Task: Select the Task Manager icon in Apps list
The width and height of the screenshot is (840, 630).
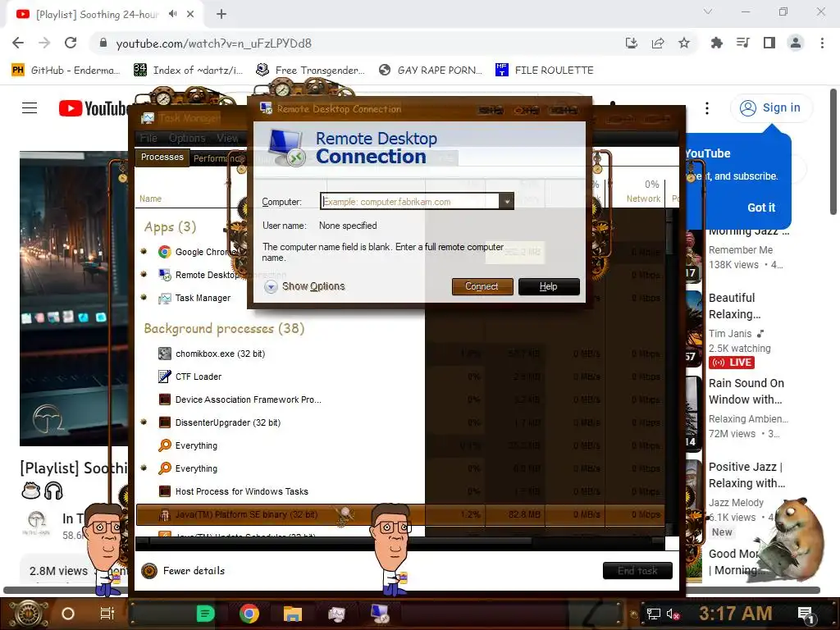Action: [x=164, y=298]
